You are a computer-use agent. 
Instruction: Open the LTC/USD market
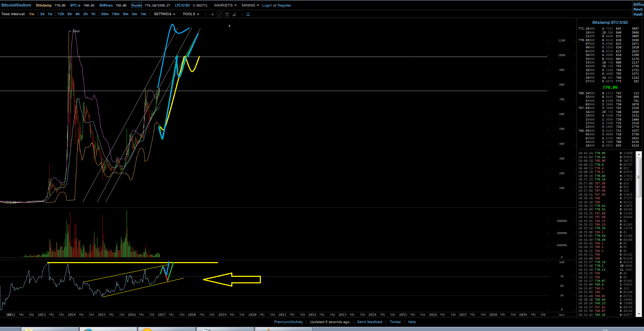point(182,5)
